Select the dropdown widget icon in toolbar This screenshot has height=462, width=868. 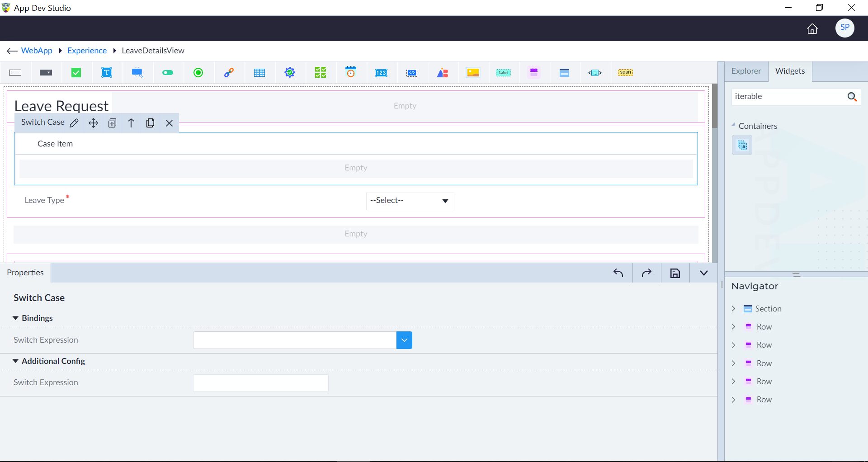[x=46, y=73]
